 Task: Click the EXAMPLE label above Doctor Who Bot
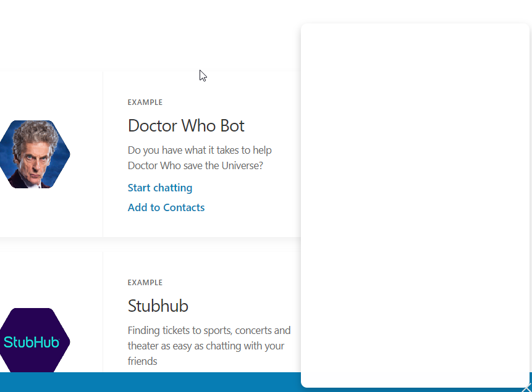click(145, 102)
